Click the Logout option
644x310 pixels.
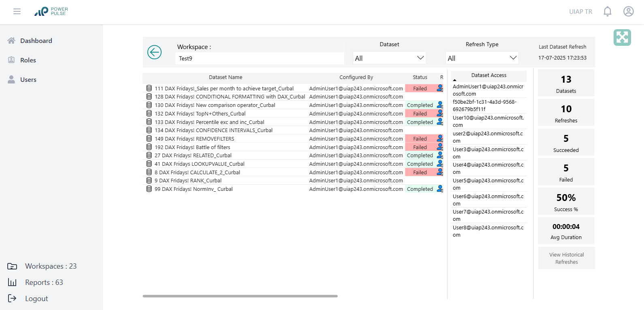[36, 299]
